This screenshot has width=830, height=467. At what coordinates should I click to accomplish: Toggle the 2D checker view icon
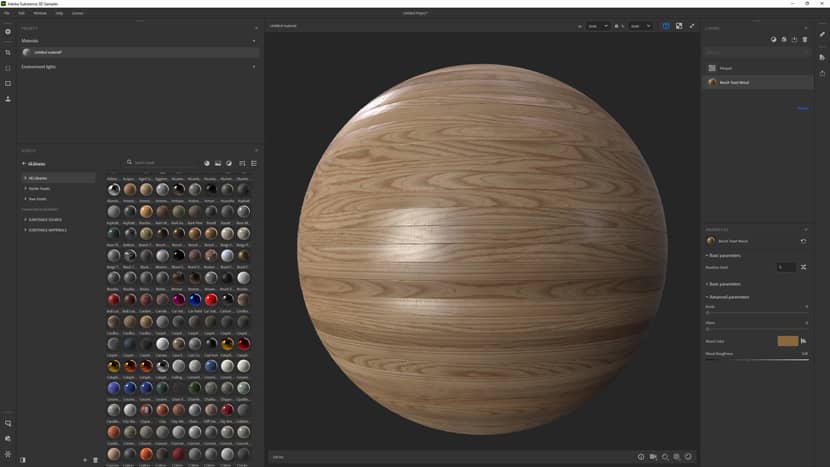tap(679, 26)
